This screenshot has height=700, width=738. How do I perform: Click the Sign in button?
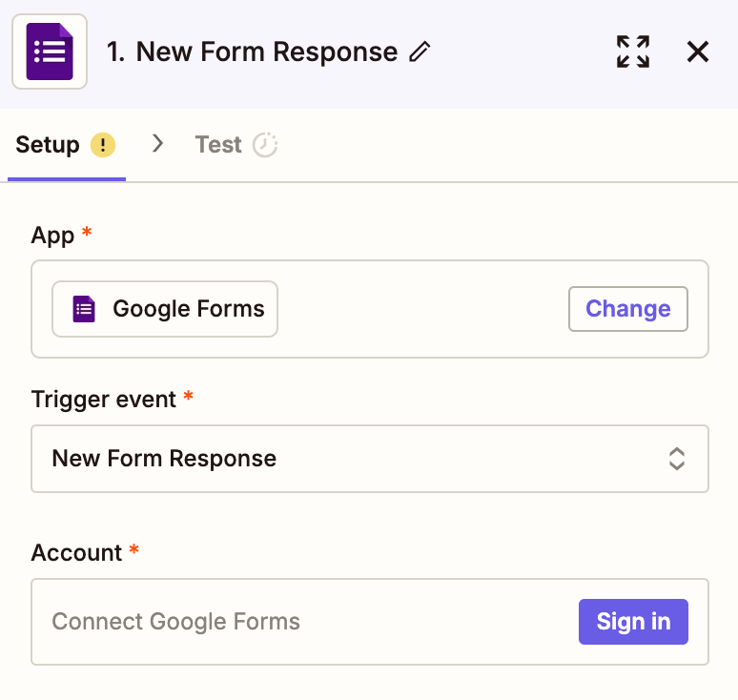633,622
